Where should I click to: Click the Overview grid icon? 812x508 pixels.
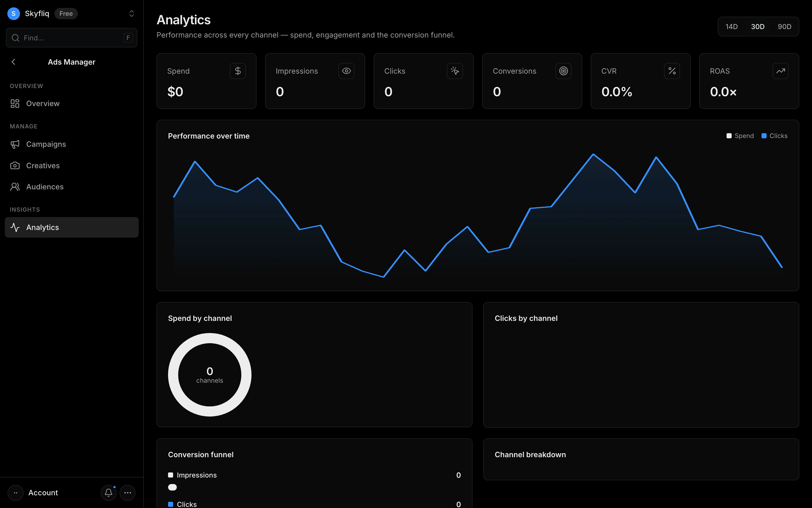[x=15, y=104]
